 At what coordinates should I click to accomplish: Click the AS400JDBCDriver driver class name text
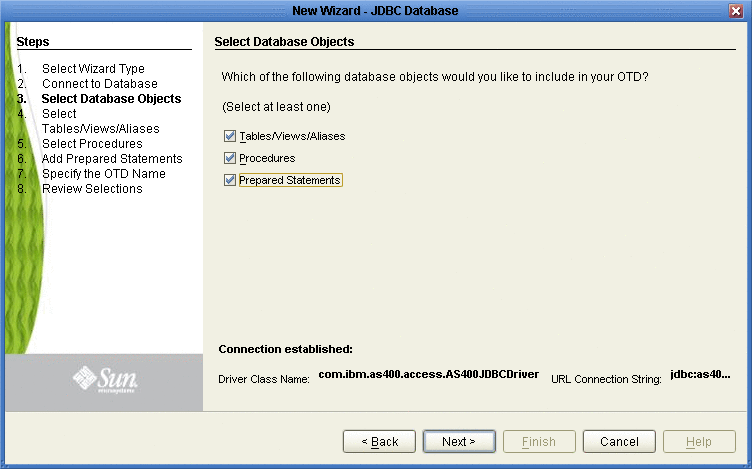coord(429,375)
